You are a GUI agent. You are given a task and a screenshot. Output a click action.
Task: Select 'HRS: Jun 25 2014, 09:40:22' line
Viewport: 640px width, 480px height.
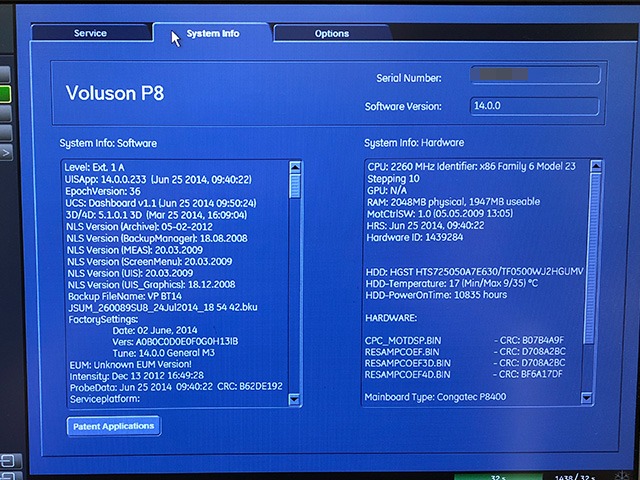(x=425, y=225)
